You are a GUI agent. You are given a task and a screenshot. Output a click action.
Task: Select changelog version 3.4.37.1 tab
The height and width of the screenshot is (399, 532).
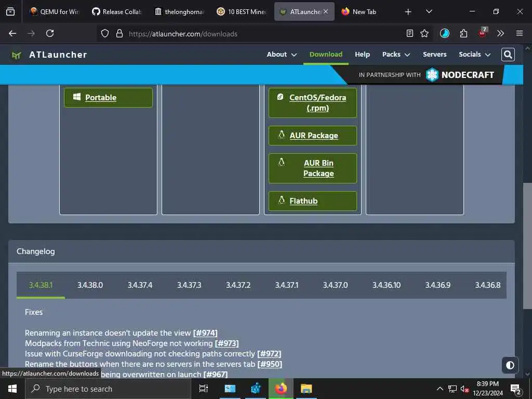coord(286,285)
